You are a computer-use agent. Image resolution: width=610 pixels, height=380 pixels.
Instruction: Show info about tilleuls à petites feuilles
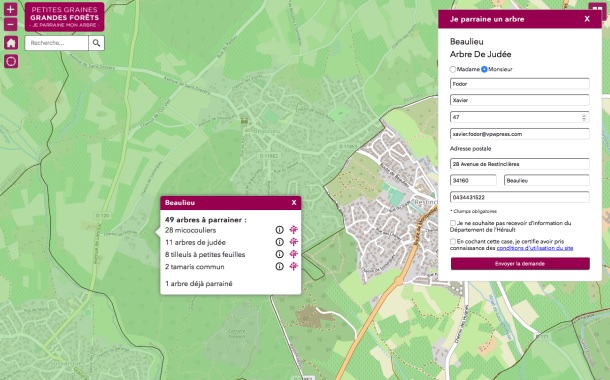click(x=279, y=254)
